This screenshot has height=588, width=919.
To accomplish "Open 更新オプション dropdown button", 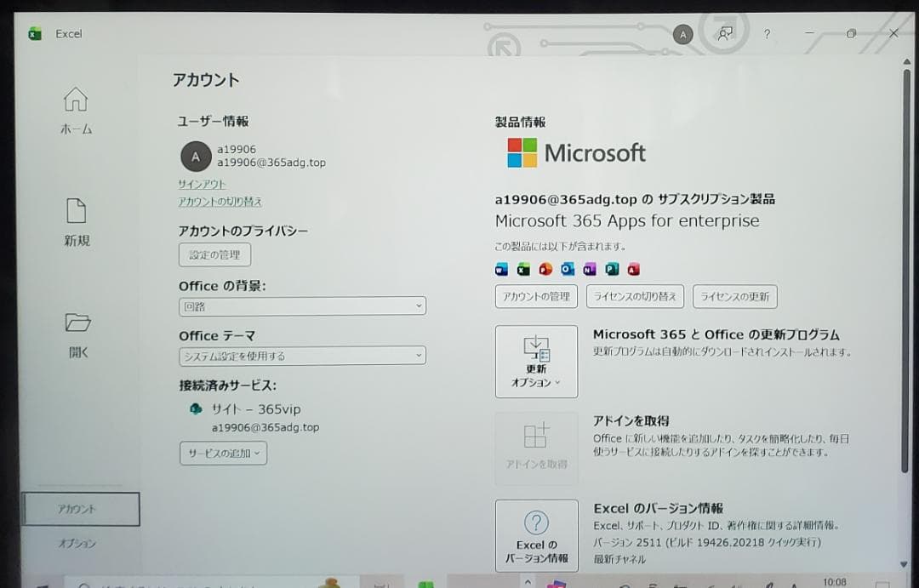I will click(x=536, y=362).
